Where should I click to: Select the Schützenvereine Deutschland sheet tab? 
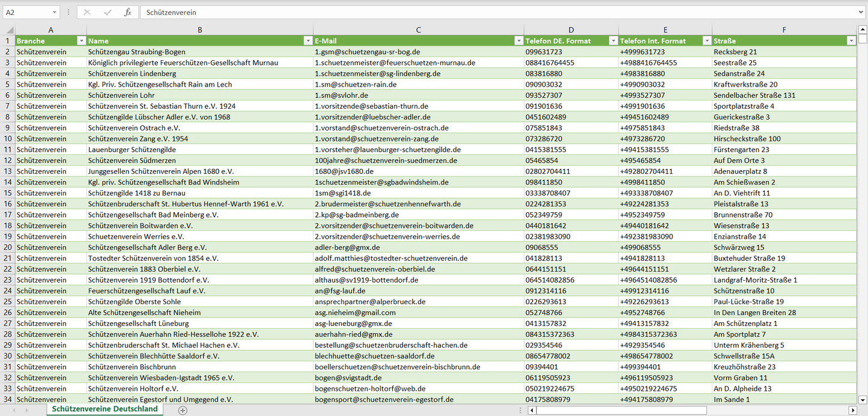tap(105, 409)
